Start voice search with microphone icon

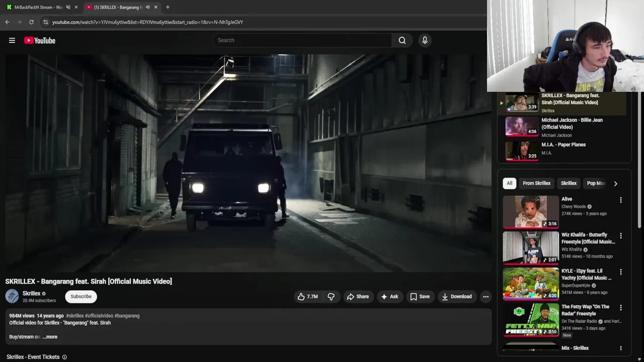point(425,40)
